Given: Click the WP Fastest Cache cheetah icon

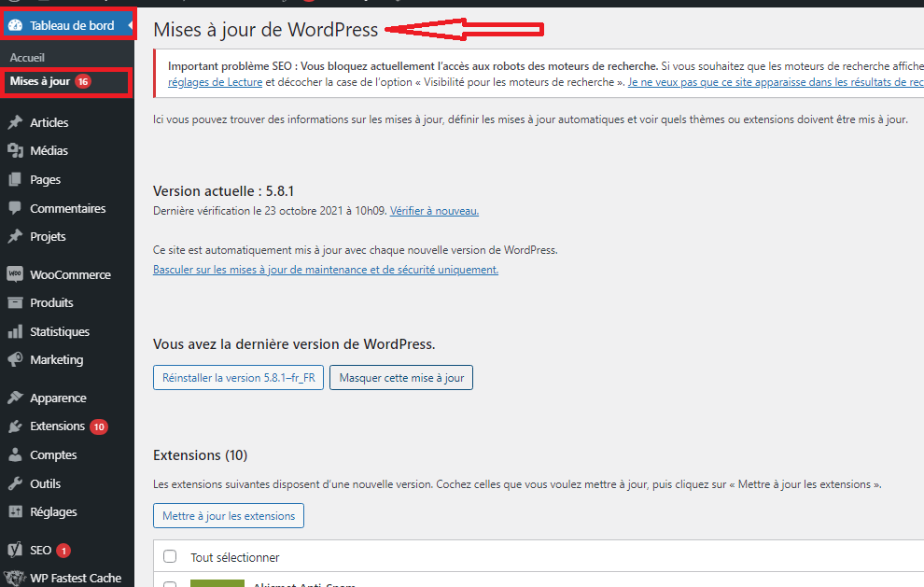Looking at the screenshot, I should click(x=15, y=579).
